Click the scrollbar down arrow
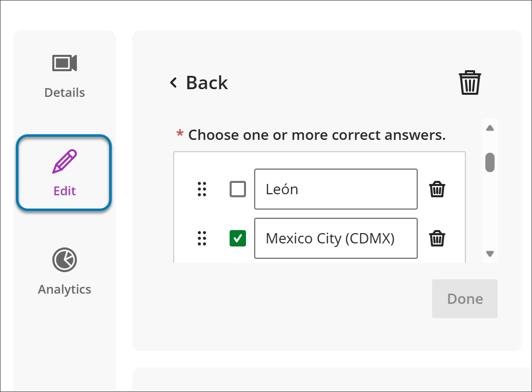532x392 pixels. pyautogui.click(x=489, y=254)
